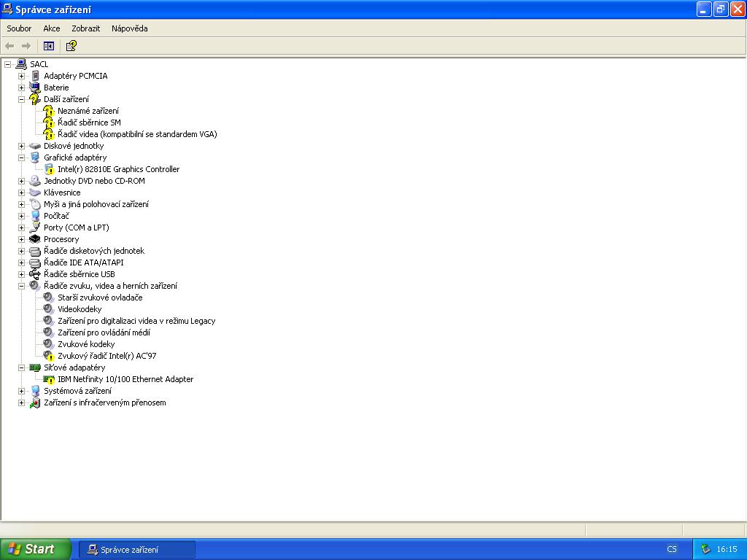Expand the Klávesnice node
Image resolution: width=747 pixels, height=560 pixels.
(x=21, y=192)
